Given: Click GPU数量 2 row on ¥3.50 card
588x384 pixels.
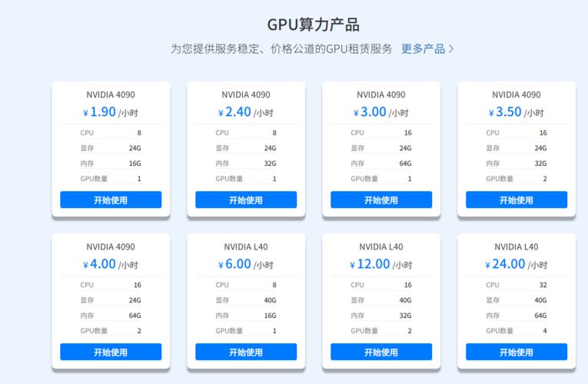Looking at the screenshot, I should coord(517,179).
